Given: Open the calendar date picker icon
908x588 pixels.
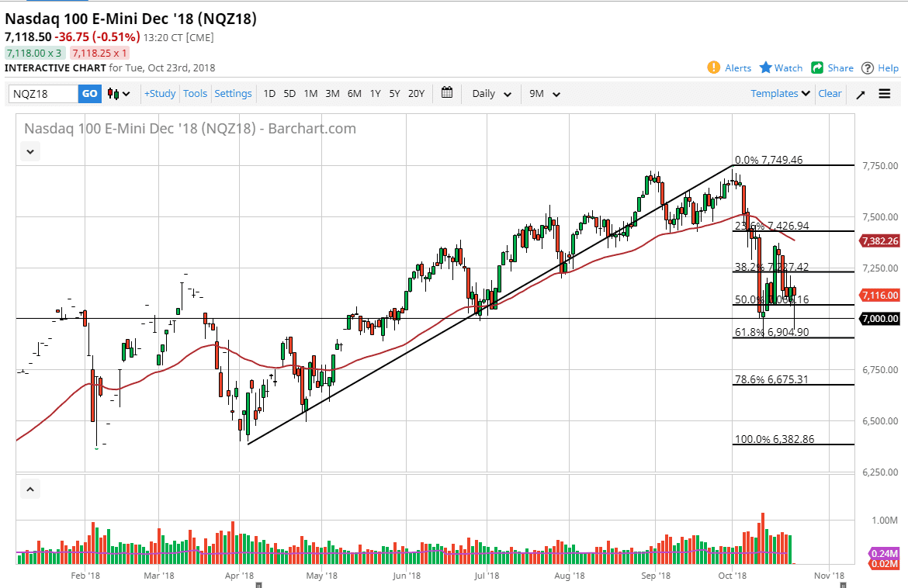Looking at the screenshot, I should pyautogui.click(x=446, y=93).
